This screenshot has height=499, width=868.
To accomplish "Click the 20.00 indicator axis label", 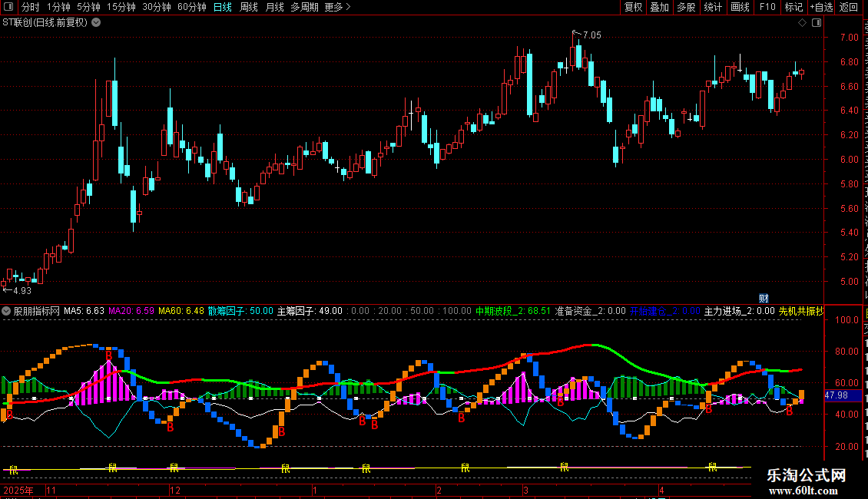I will 847,447.
